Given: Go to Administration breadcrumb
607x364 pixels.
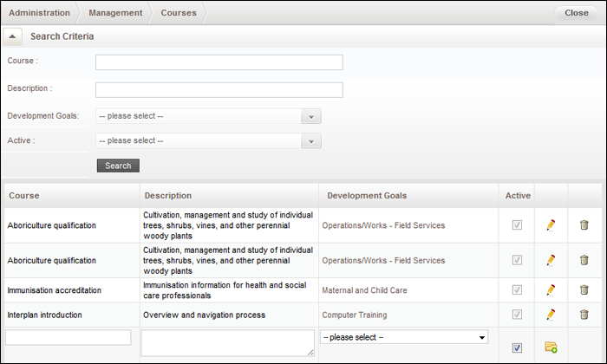Looking at the screenshot, I should click(x=40, y=13).
